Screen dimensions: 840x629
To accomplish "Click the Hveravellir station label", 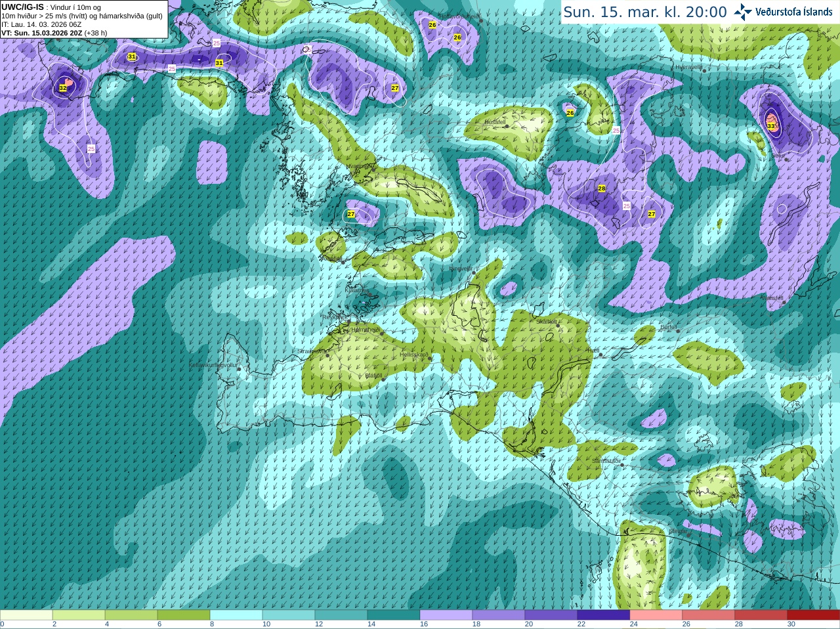I will click(x=689, y=67).
